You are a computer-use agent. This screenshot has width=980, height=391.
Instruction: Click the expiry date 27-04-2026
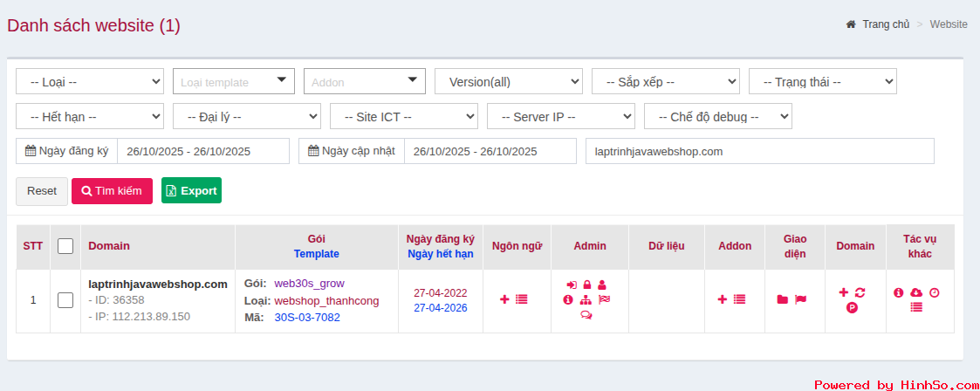click(441, 307)
